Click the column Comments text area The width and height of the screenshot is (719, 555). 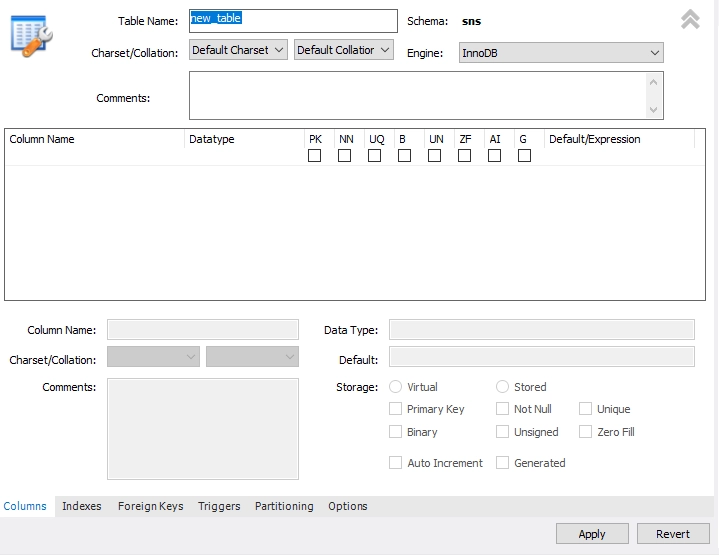203,429
